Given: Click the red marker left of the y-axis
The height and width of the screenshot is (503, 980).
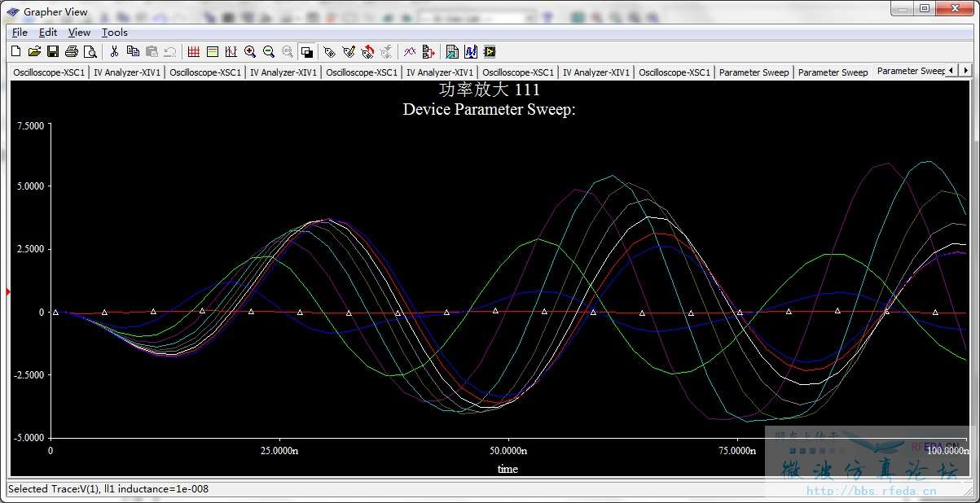Looking at the screenshot, I should [9, 291].
